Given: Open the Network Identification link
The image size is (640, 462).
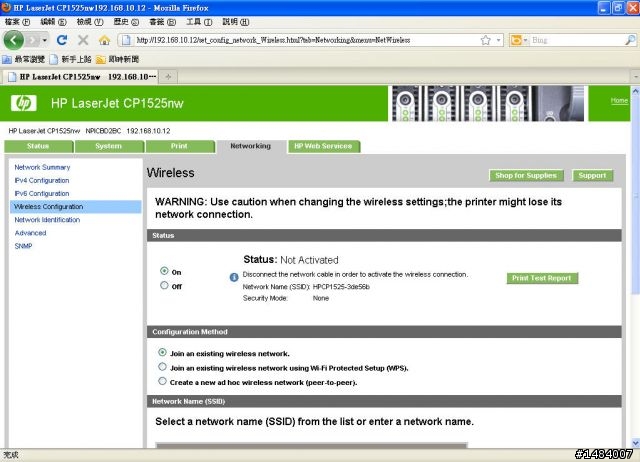Looking at the screenshot, I should (x=47, y=220).
